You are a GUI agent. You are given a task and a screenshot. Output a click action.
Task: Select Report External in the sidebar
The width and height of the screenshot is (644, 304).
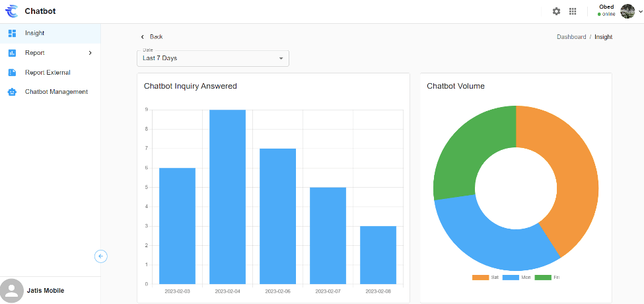point(48,73)
